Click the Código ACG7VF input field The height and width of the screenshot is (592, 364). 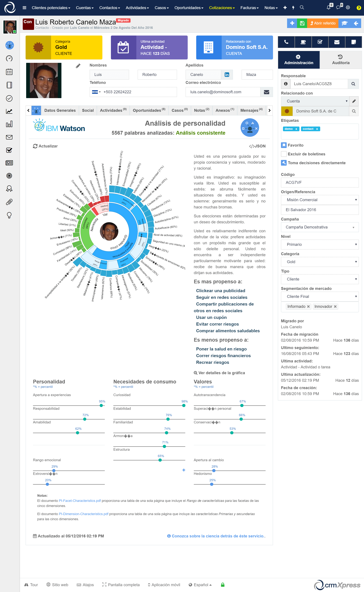point(320,182)
